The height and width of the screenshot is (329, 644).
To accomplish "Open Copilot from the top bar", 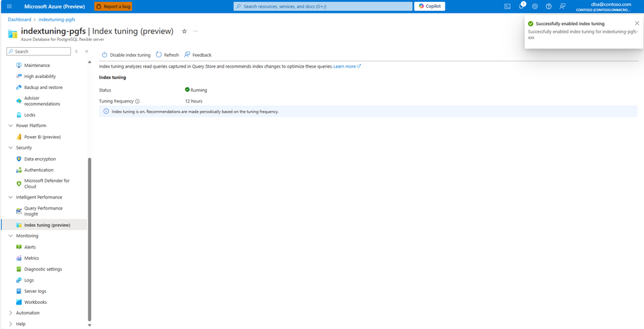I will [429, 6].
